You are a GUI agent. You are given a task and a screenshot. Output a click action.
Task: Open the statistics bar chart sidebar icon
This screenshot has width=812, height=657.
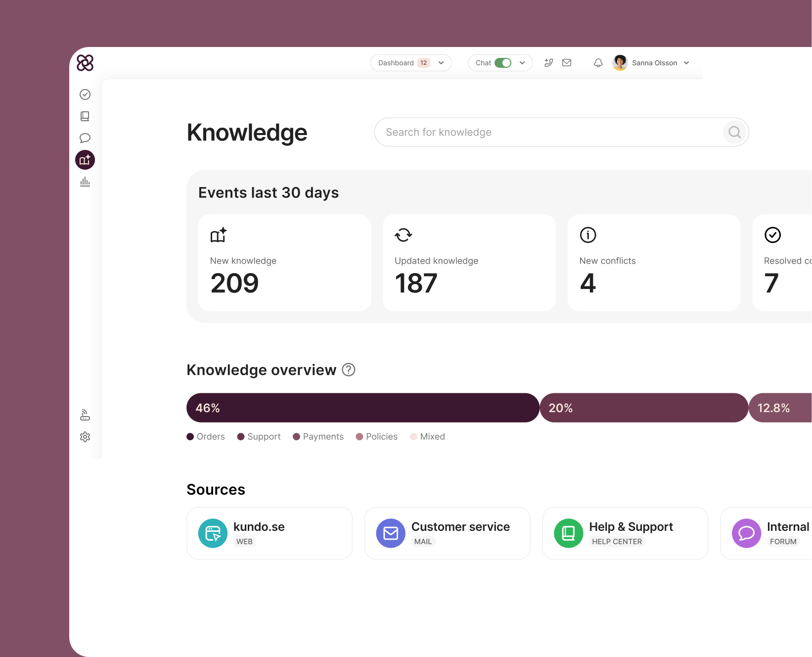pos(85,182)
